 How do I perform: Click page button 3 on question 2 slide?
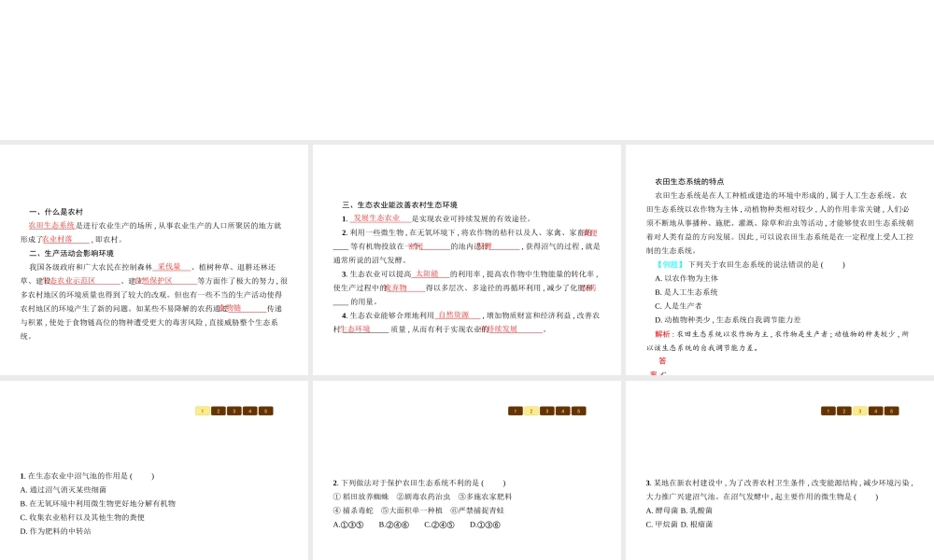pos(546,411)
